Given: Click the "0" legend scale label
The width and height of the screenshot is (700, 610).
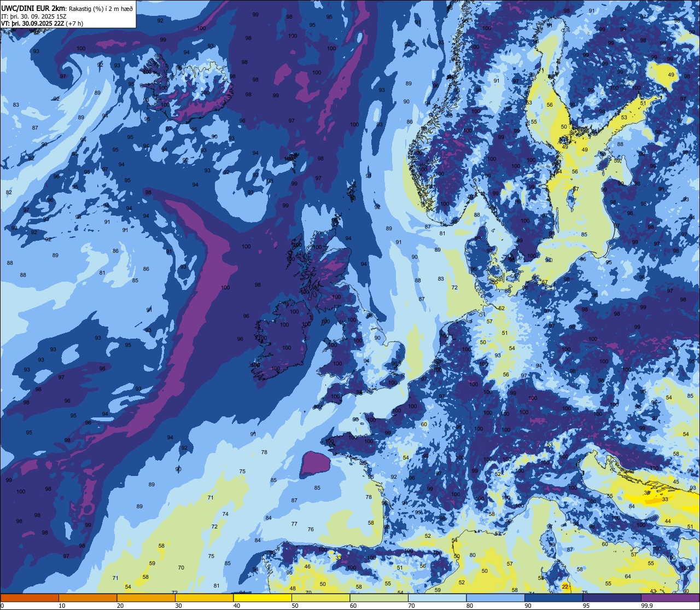Looking at the screenshot, I should click(x=3, y=606).
